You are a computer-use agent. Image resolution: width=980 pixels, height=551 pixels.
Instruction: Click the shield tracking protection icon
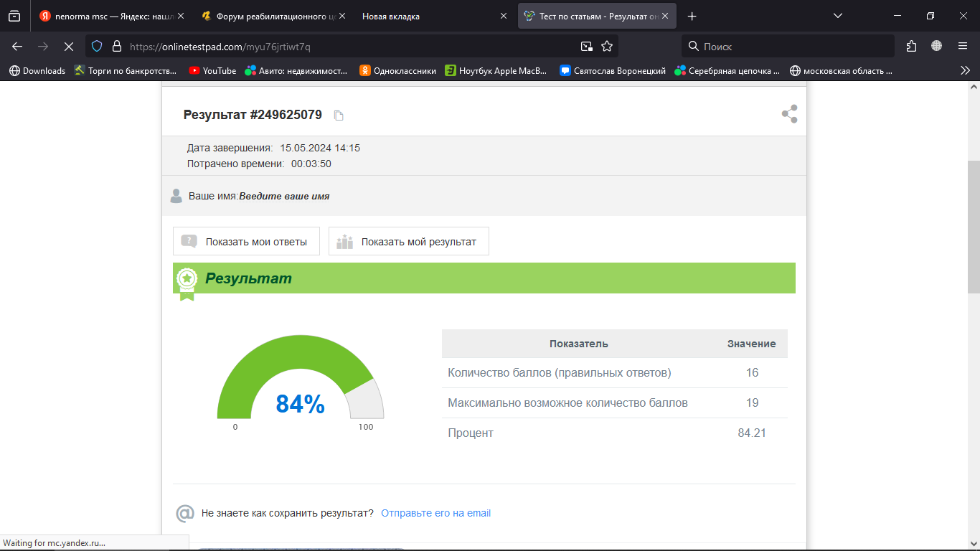coord(97,46)
